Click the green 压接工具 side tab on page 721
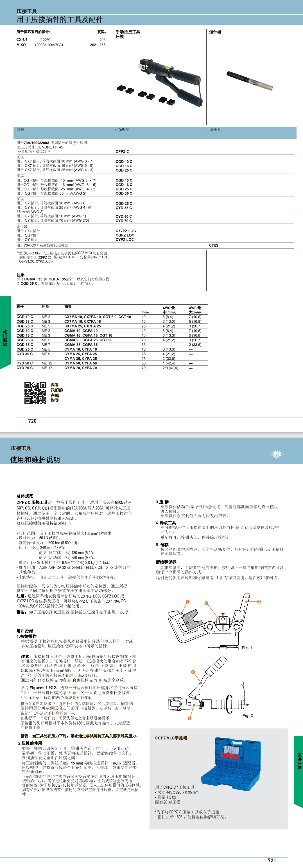The width and height of the screenshot is (303, 868). click(298, 771)
